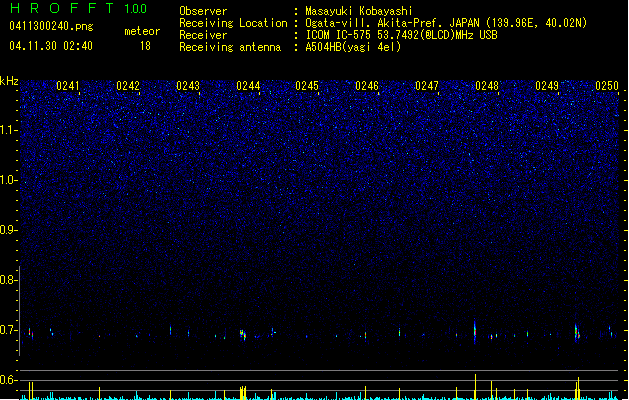
Task: Click the 1.1 kHz axis label
Action: 8,130
